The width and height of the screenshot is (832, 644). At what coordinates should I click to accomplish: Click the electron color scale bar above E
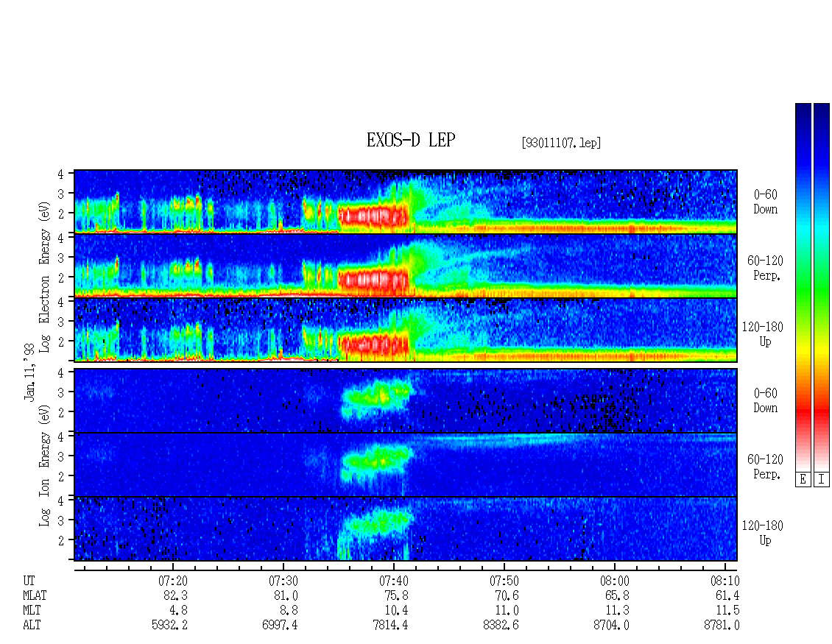coord(803,287)
